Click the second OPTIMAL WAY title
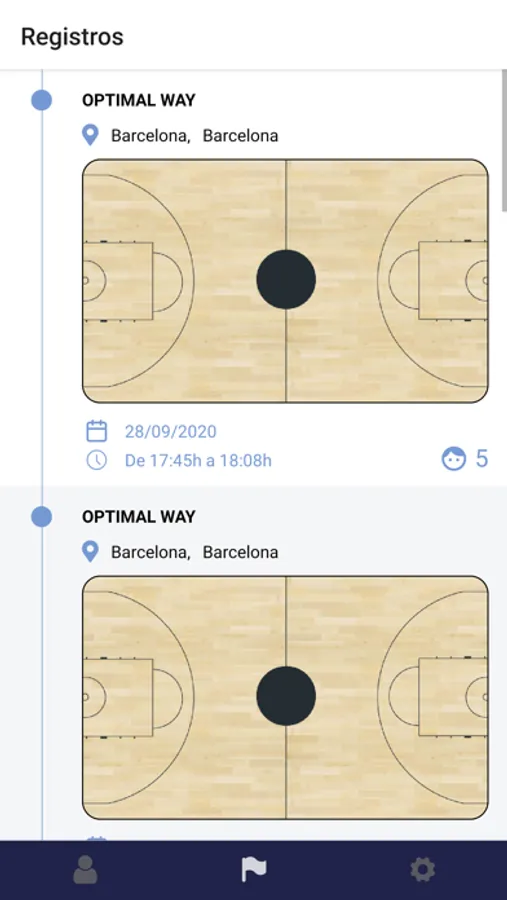The height and width of the screenshot is (900, 507). coord(139,517)
